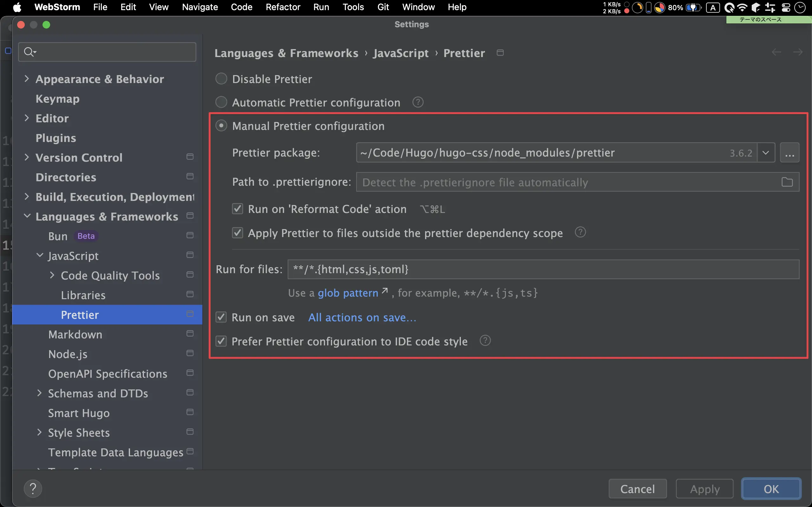Toggle the Run on save checkbox

(x=221, y=317)
